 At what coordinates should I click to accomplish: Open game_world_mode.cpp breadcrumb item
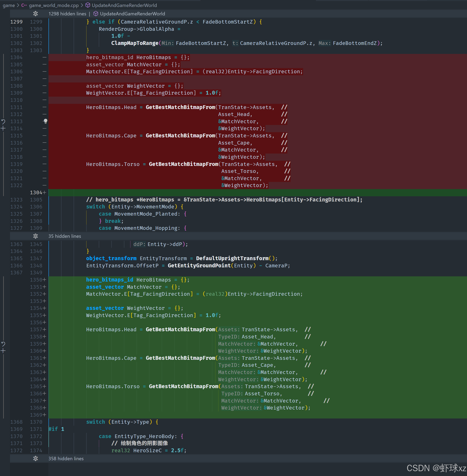[54, 5]
